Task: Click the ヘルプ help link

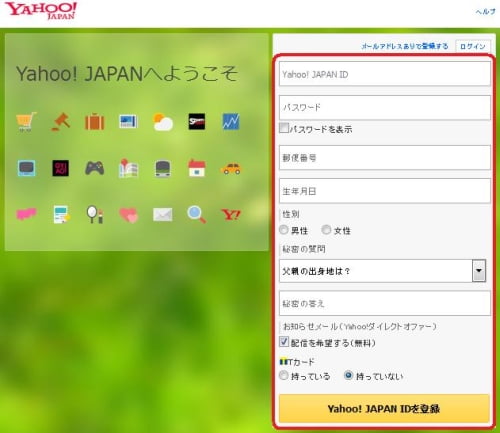Action: [485, 12]
